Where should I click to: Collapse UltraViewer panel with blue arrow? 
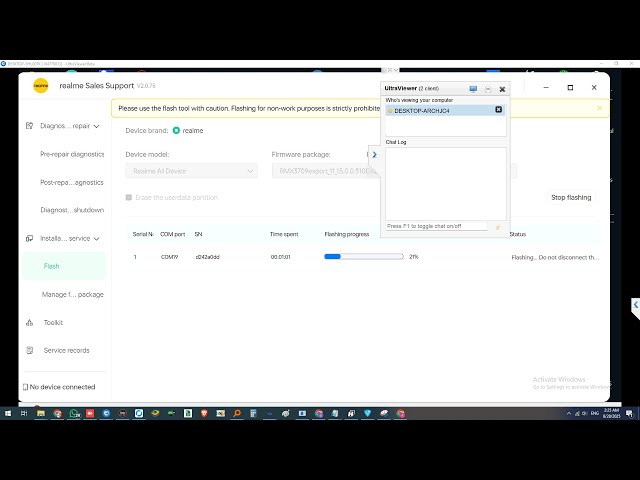374,155
